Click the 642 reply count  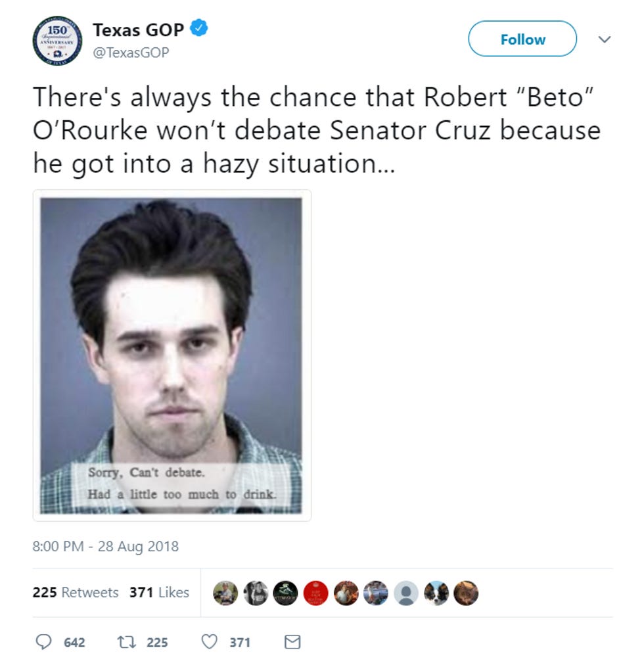(x=74, y=642)
